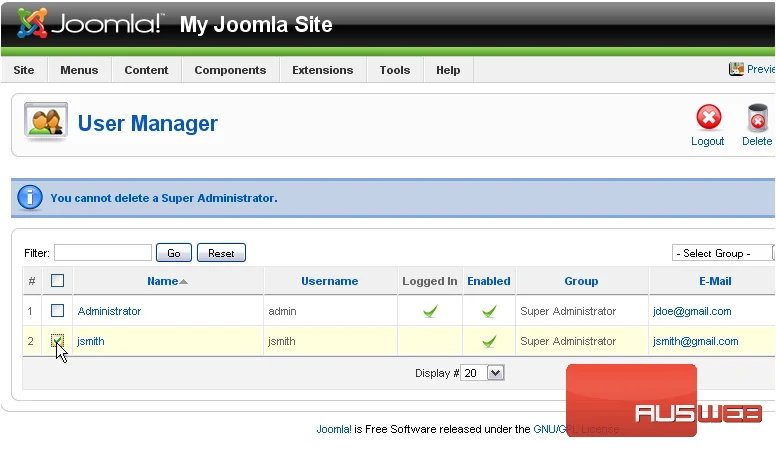The height and width of the screenshot is (450, 776).
Task: Click the Reset filter button
Action: pyautogui.click(x=221, y=253)
